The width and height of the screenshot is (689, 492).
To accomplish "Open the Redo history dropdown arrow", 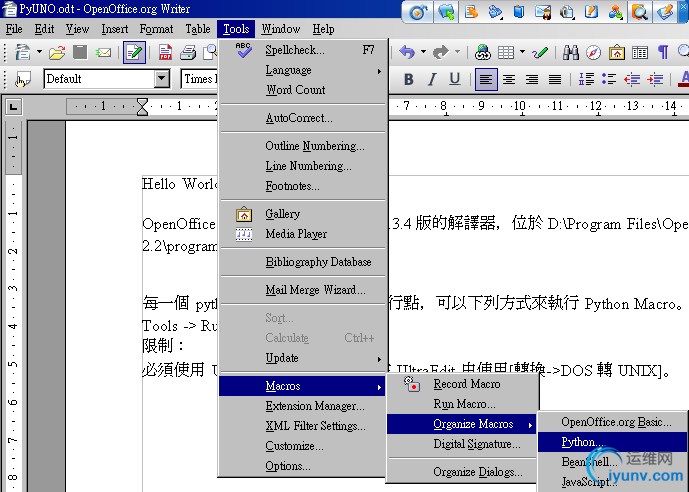I will 457,52.
